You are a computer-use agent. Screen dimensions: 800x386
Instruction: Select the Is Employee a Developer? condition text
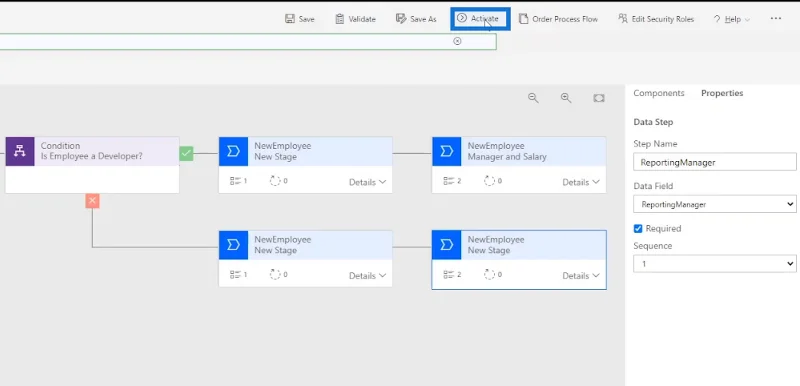(x=92, y=156)
